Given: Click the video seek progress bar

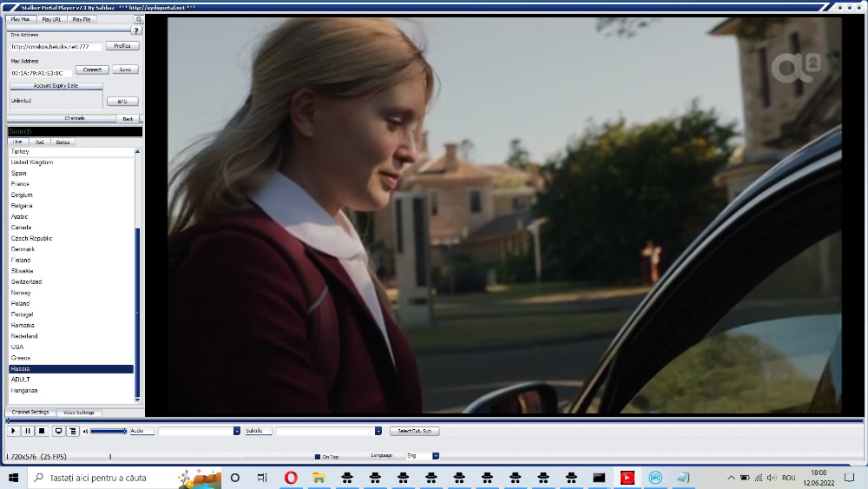Looking at the screenshot, I should coord(435,421).
